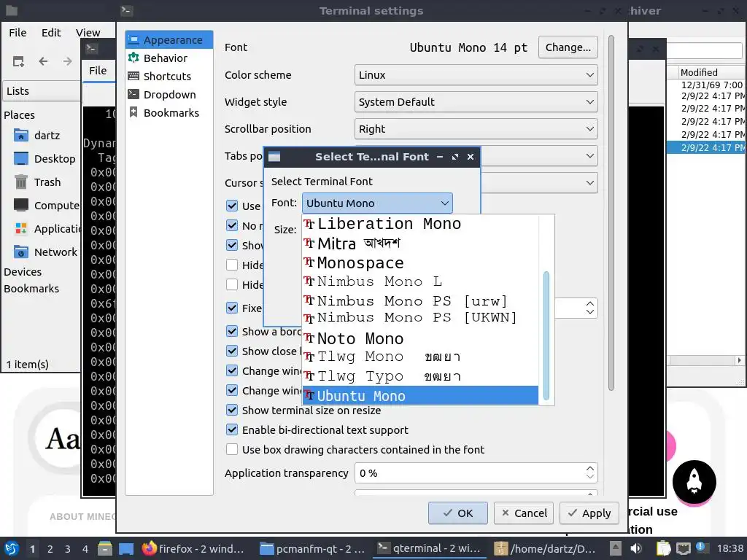Select highlighted Ubuntu Mono list entry
Viewport: 747px width, 560px height.
pyautogui.click(x=421, y=396)
